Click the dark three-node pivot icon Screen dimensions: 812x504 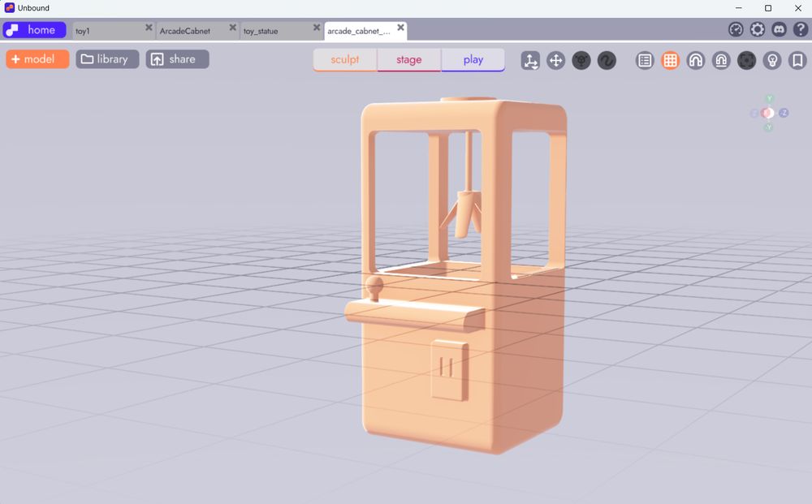pyautogui.click(x=581, y=61)
